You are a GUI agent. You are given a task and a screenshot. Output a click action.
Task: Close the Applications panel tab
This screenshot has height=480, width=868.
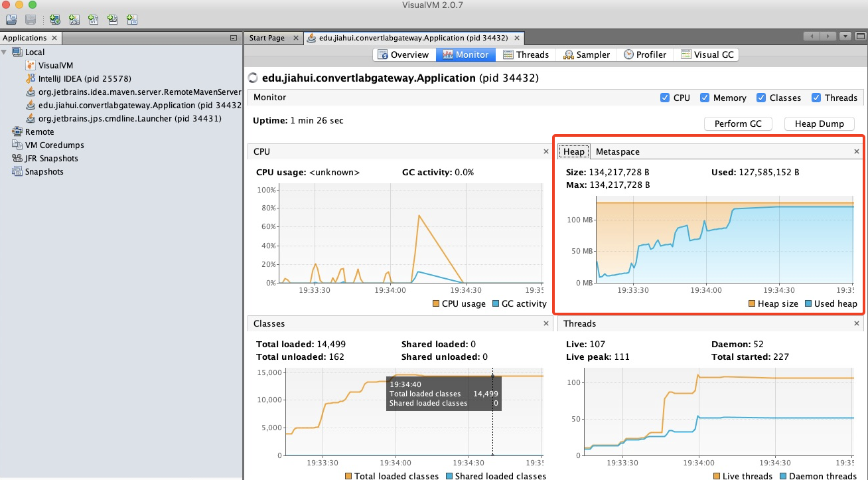tap(54, 39)
